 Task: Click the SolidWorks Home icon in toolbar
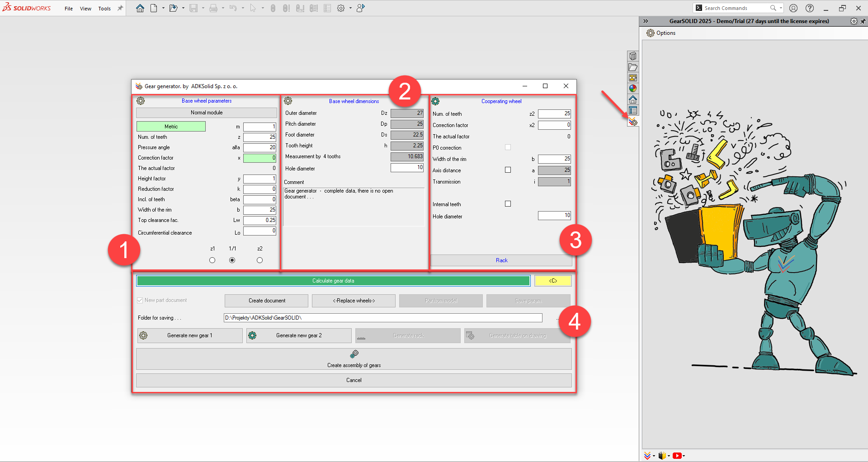pos(140,8)
